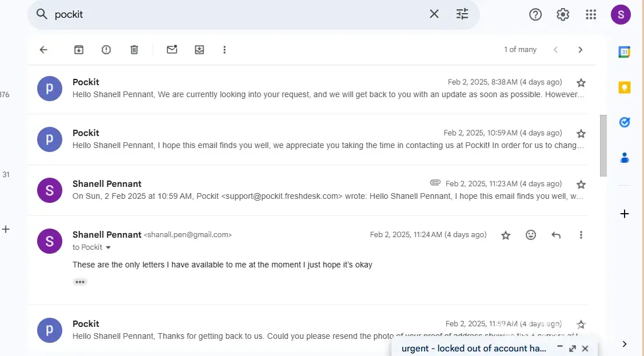
Task: Add emoji reaction to Shanell's message
Action: point(531,235)
